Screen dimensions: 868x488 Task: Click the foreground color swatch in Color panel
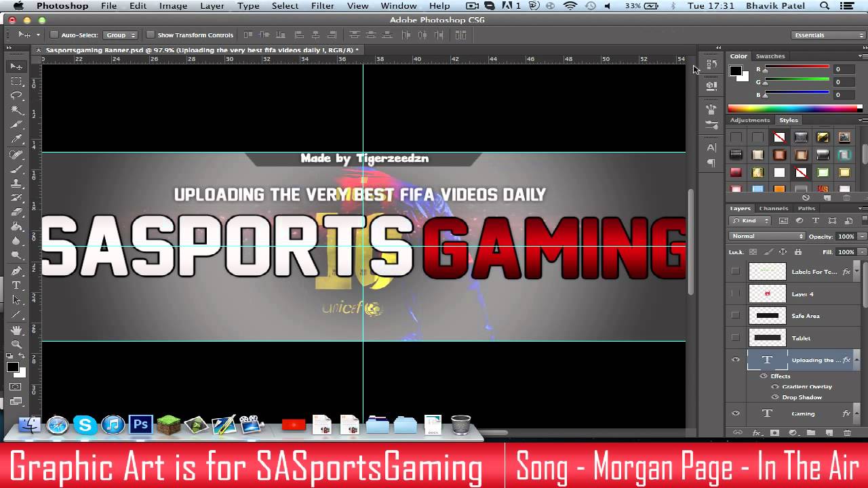pos(735,70)
